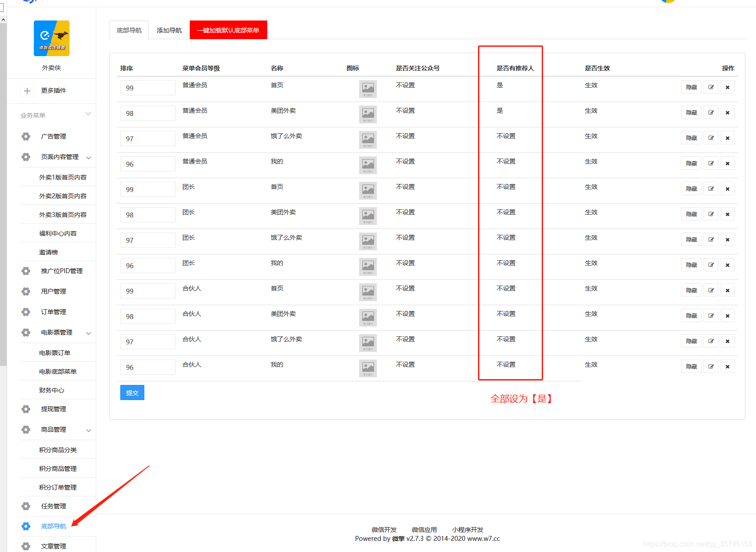The image size is (756, 552).
Task: Click 一键加载默认底部菜单 button
Action: coord(229,30)
